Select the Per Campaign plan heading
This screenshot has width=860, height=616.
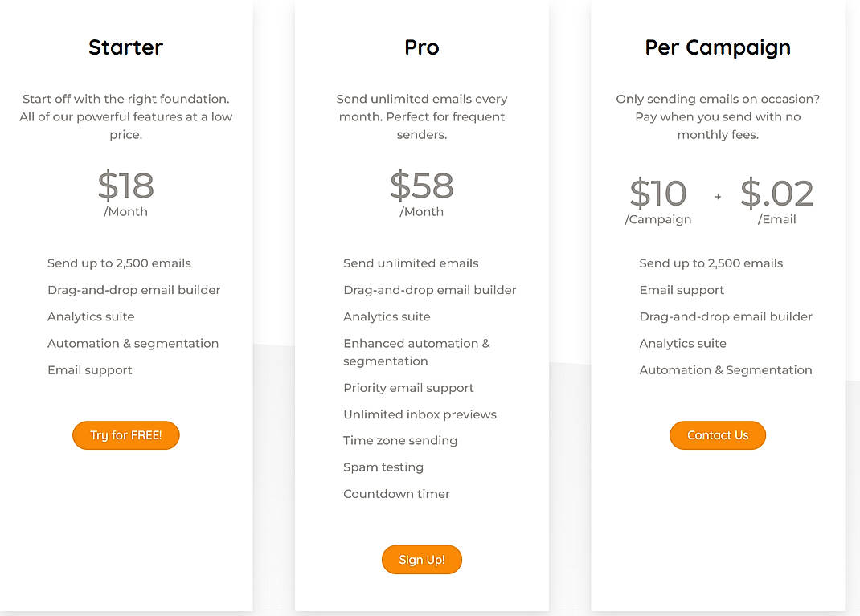pos(717,47)
